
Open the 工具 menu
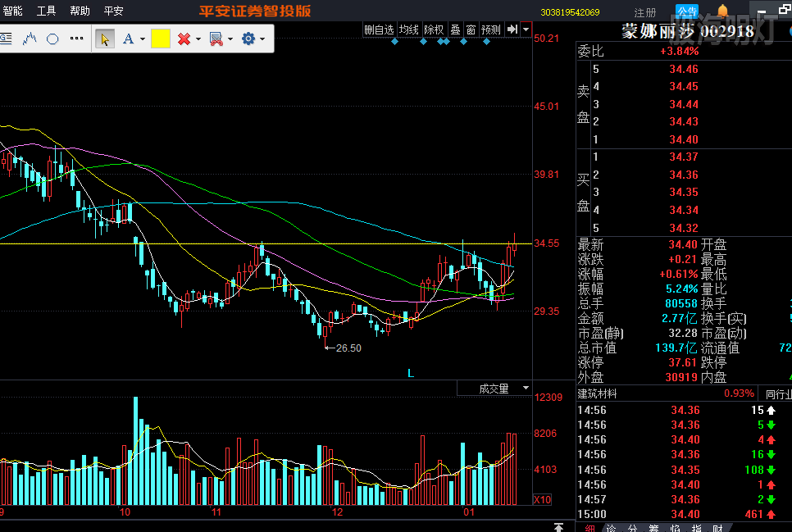pos(46,11)
